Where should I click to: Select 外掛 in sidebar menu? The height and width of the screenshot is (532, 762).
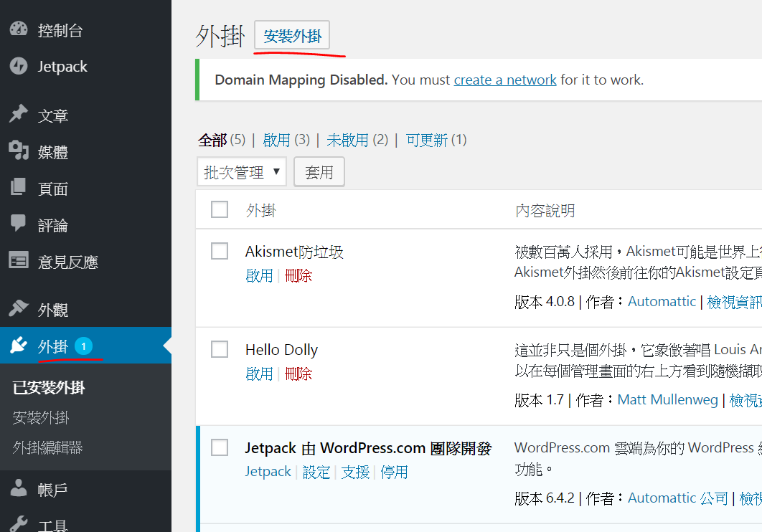point(53,346)
